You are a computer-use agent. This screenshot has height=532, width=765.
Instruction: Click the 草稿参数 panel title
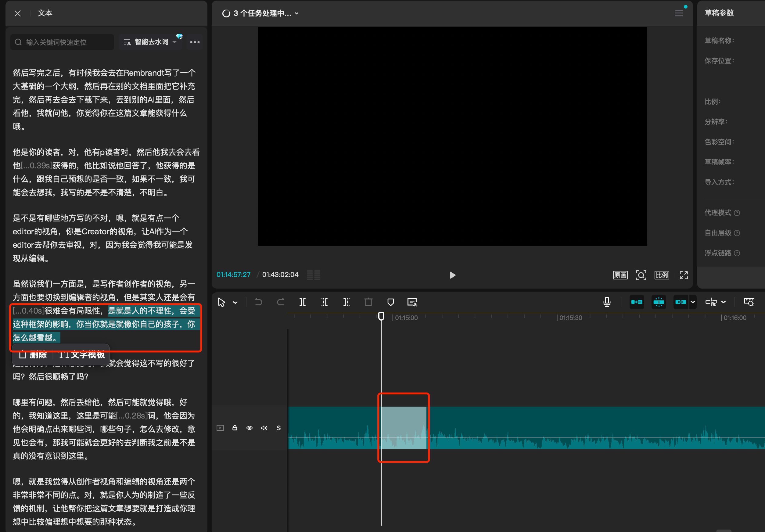[719, 13]
